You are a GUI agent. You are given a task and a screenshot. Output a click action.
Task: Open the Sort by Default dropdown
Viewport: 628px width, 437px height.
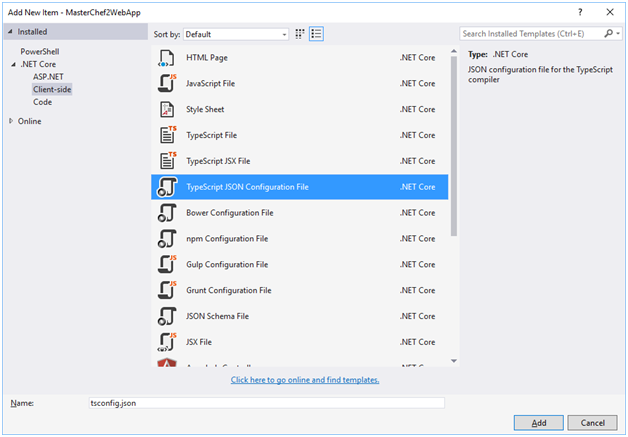236,34
